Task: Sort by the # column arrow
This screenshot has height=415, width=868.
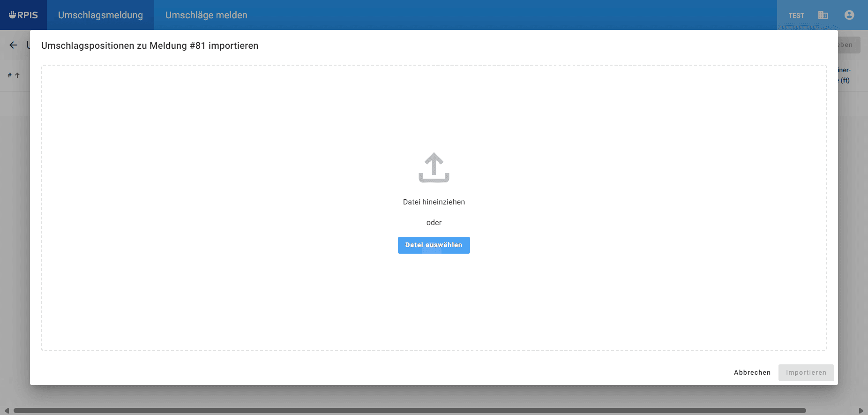Action: [17, 75]
